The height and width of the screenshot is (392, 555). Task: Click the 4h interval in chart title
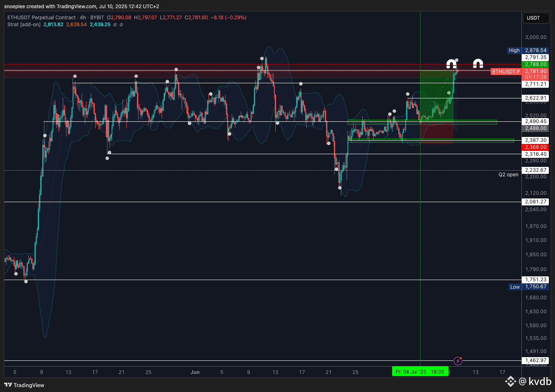point(83,18)
